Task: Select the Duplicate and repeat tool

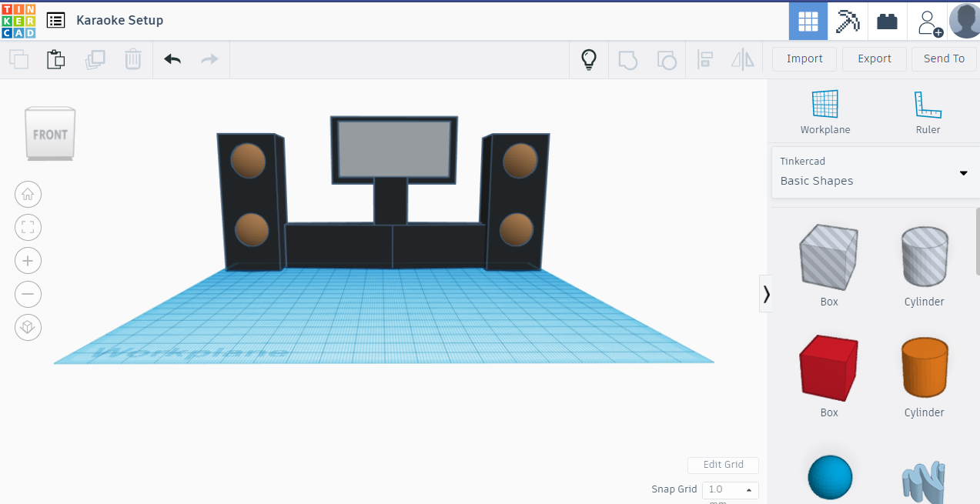Action: (95, 59)
